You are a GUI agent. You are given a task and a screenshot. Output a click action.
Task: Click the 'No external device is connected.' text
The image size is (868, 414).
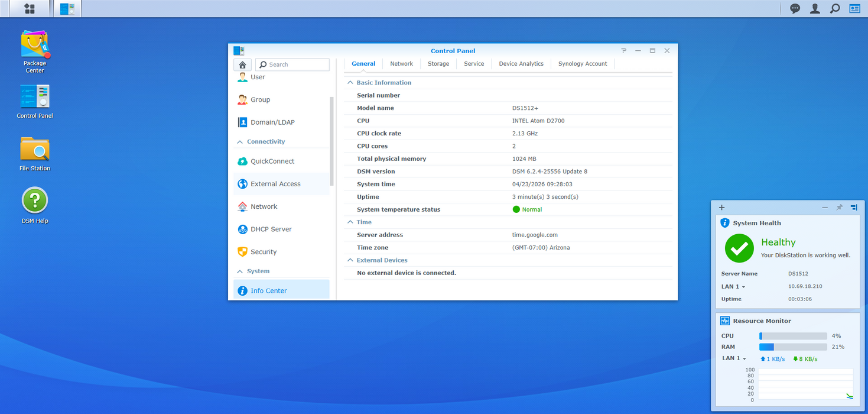407,273
